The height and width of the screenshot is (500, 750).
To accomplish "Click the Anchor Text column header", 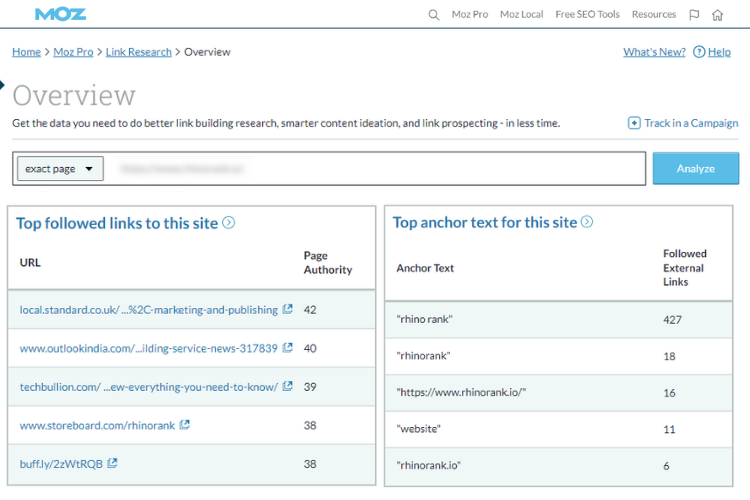I will (425, 268).
